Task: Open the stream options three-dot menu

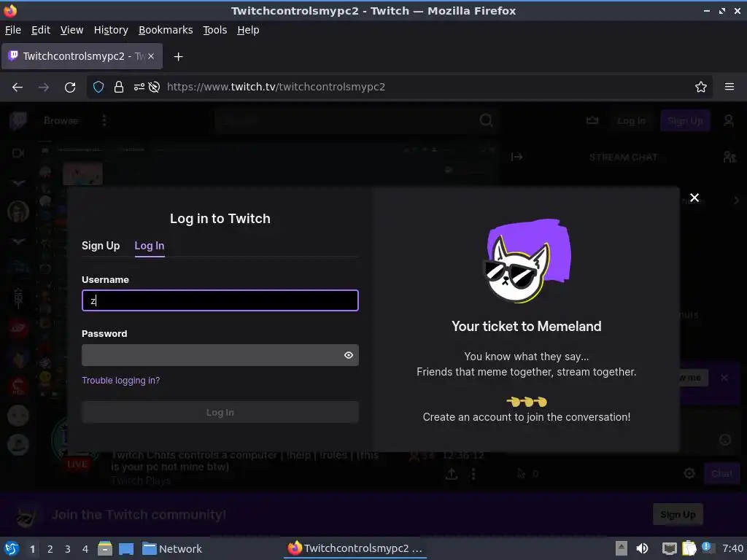Action: coord(473,474)
